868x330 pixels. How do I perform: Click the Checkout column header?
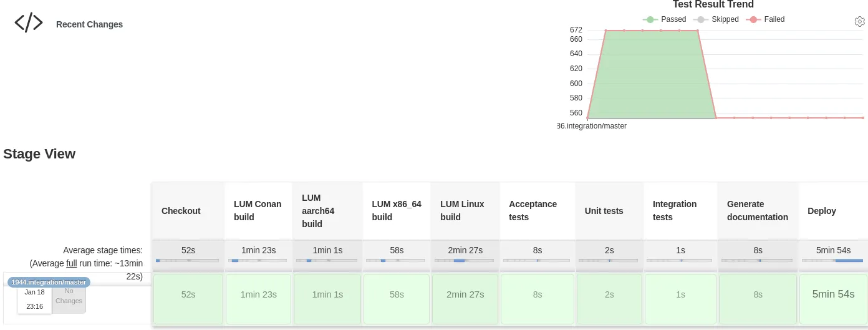tap(188, 211)
